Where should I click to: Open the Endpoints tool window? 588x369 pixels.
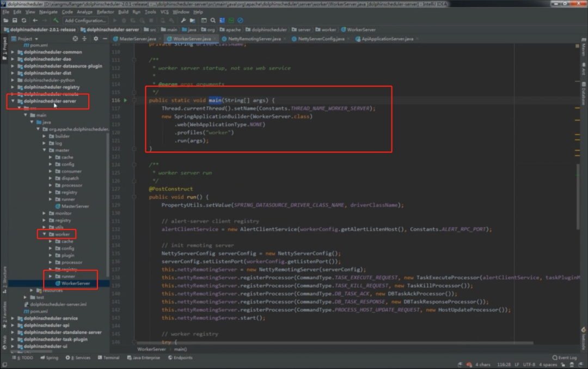point(180,358)
